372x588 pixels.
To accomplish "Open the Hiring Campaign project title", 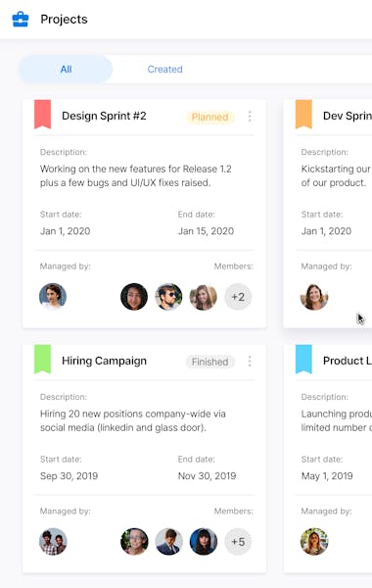I will (104, 361).
